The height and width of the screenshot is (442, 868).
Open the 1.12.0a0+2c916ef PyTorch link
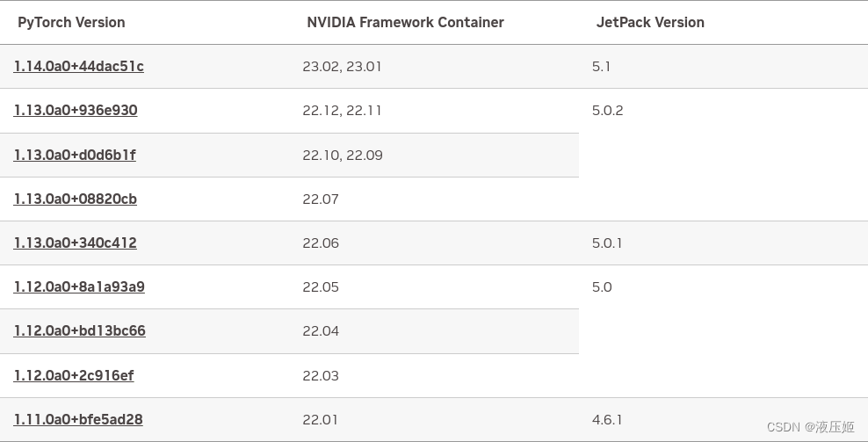pyautogui.click(x=74, y=375)
